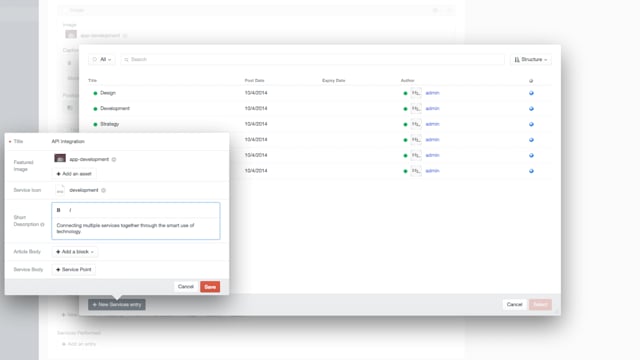Click globe icon in Design row
The image size is (640, 360).
coord(531,93)
